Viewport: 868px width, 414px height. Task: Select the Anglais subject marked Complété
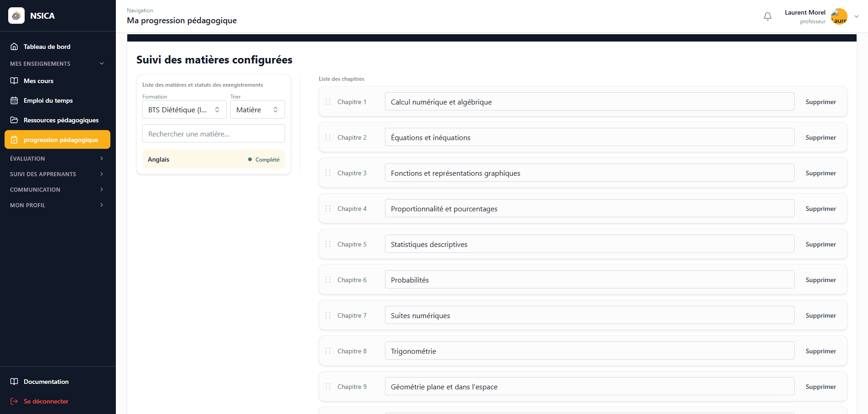coord(213,159)
